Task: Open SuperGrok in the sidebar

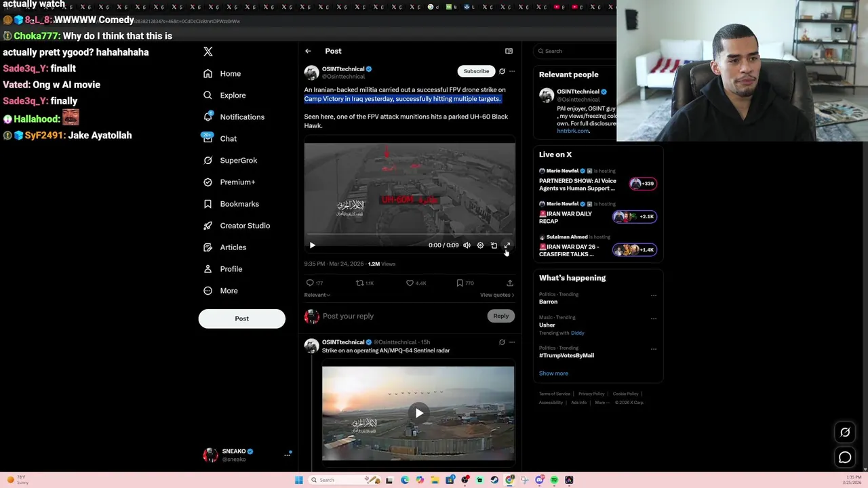Action: click(x=230, y=161)
